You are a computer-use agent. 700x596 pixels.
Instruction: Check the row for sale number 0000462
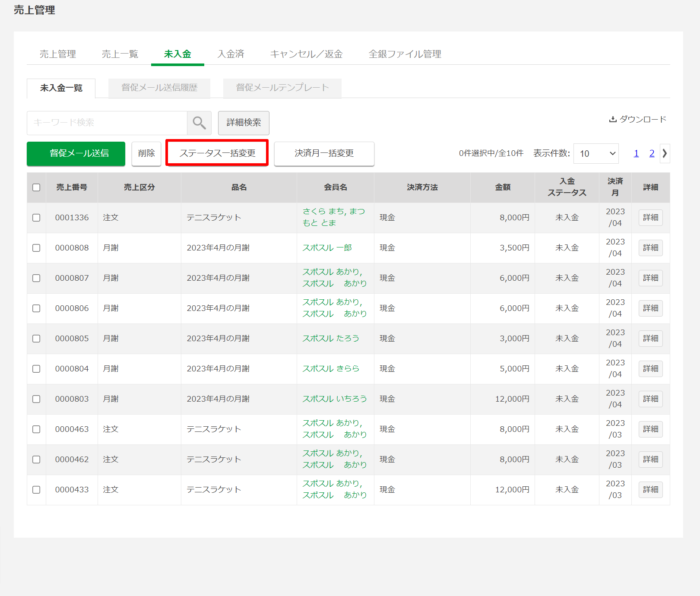36,460
